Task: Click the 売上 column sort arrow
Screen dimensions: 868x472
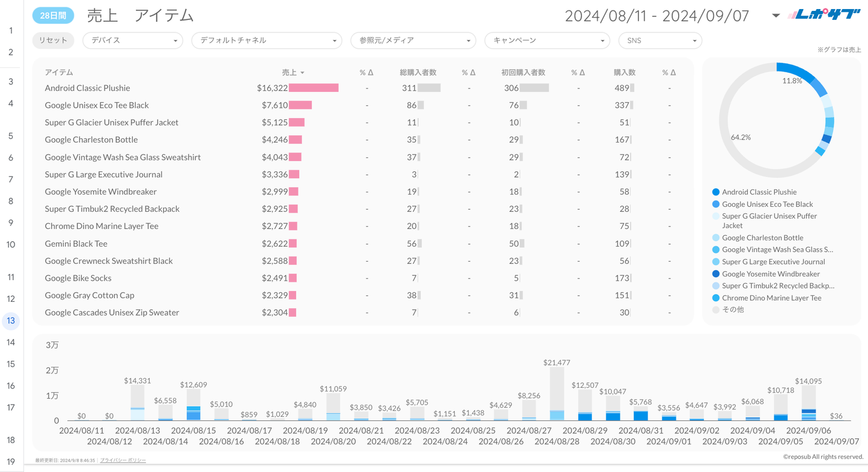Action: click(302, 73)
